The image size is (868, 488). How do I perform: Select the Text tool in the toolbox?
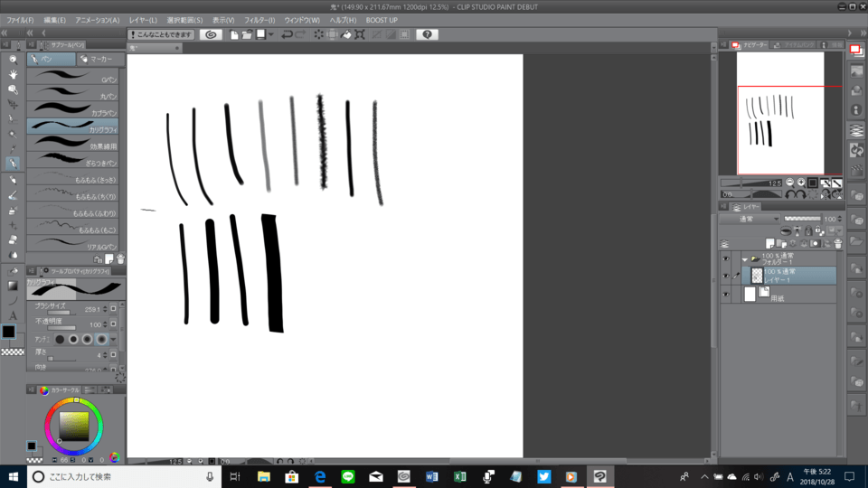(x=14, y=315)
